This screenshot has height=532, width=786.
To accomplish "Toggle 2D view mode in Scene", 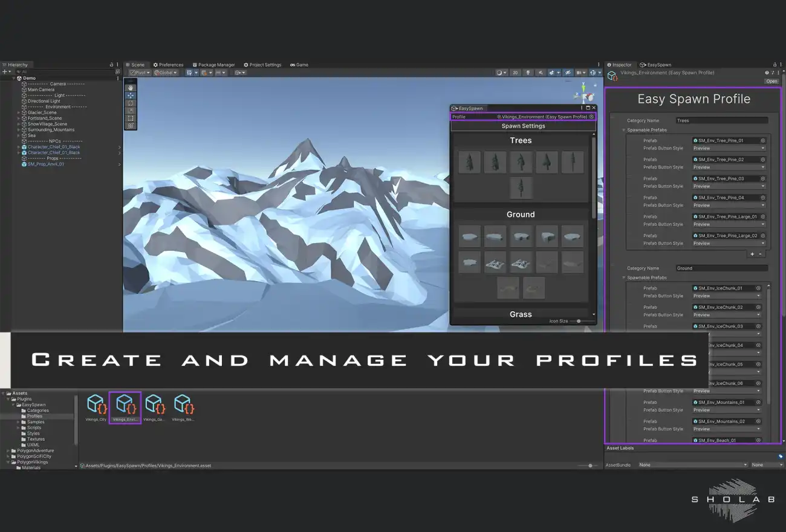I will pyautogui.click(x=515, y=73).
